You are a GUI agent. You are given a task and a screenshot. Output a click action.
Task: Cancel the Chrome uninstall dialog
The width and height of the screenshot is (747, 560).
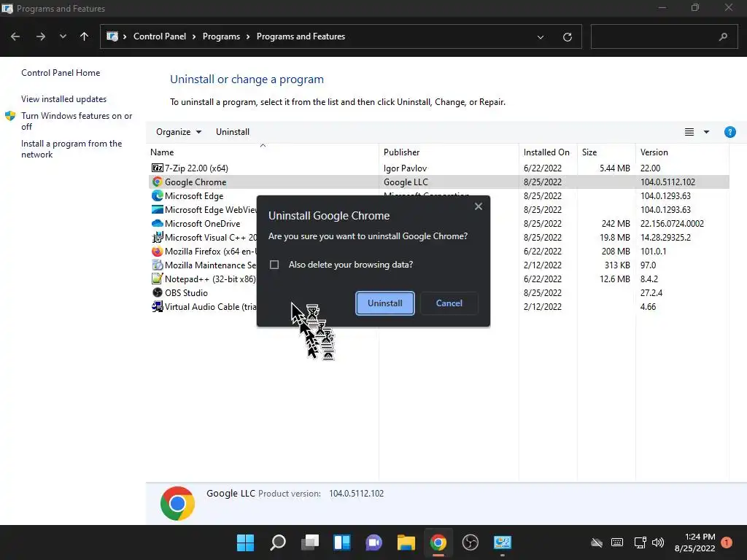pos(449,303)
